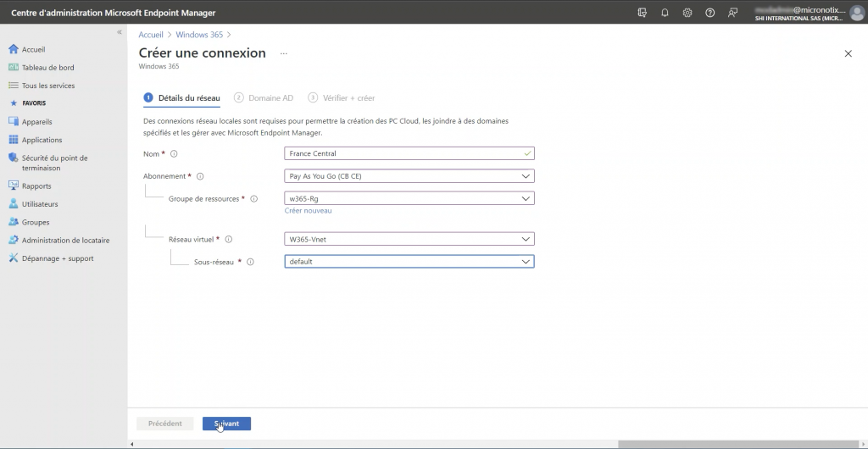Screen dimensions: 868x449
Task: Select the Vérifier + créer step tab
Action: 342,98
